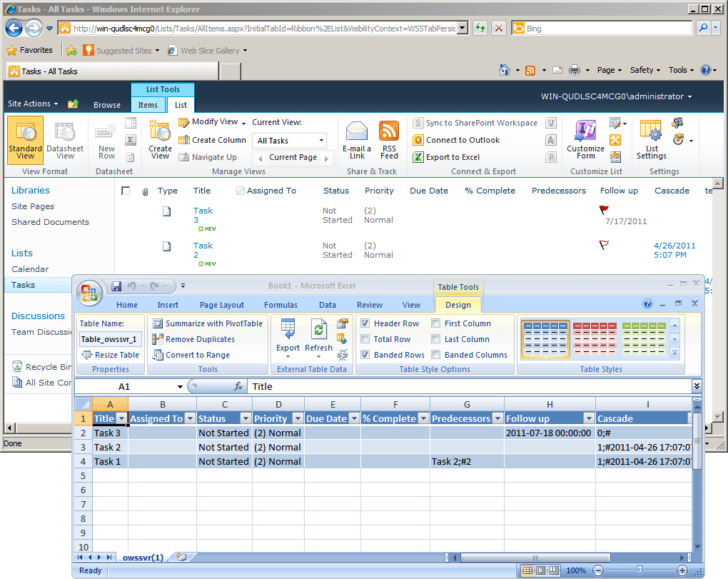Enable the Banded Columns checkbox
Image resolution: width=728 pixels, height=579 pixels.
pyautogui.click(x=436, y=355)
